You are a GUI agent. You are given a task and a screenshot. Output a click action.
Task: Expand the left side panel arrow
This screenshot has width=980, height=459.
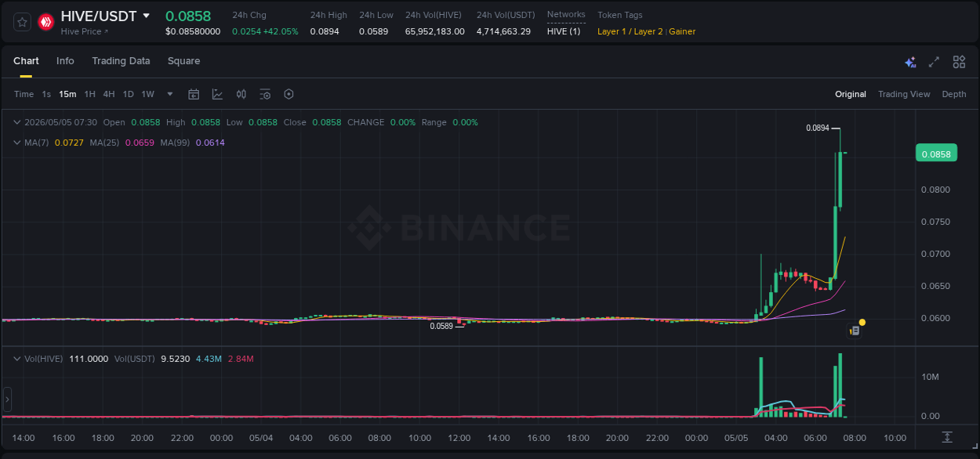pos(7,399)
